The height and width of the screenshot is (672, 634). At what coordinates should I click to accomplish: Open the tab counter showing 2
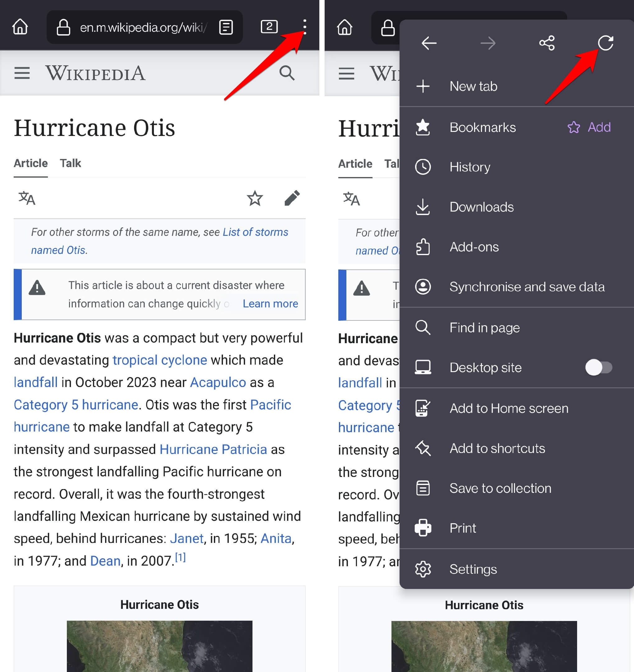pos(269,27)
